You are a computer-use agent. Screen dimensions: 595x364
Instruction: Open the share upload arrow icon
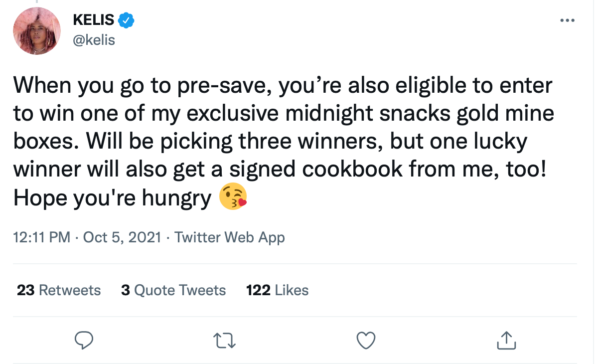coord(506,340)
